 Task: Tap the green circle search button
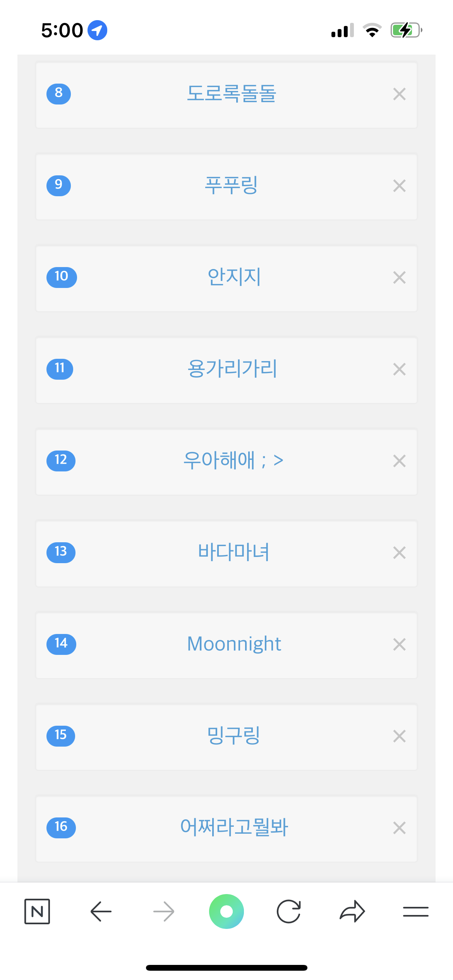[226, 911]
